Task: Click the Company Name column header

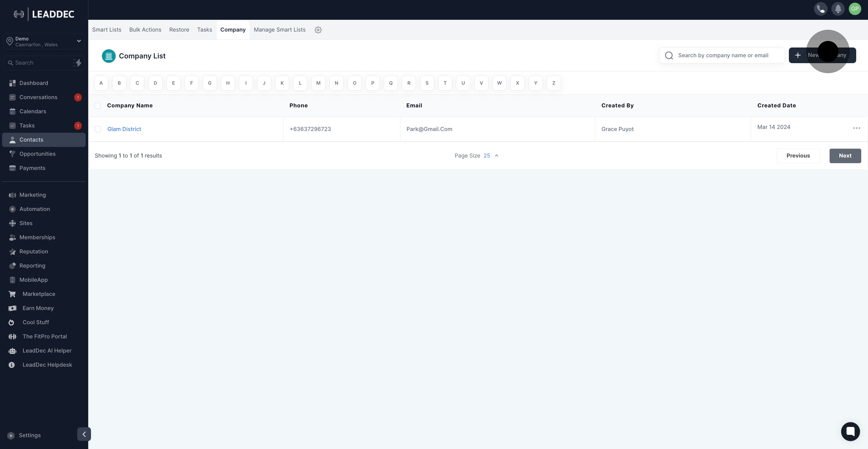Action: point(130,106)
